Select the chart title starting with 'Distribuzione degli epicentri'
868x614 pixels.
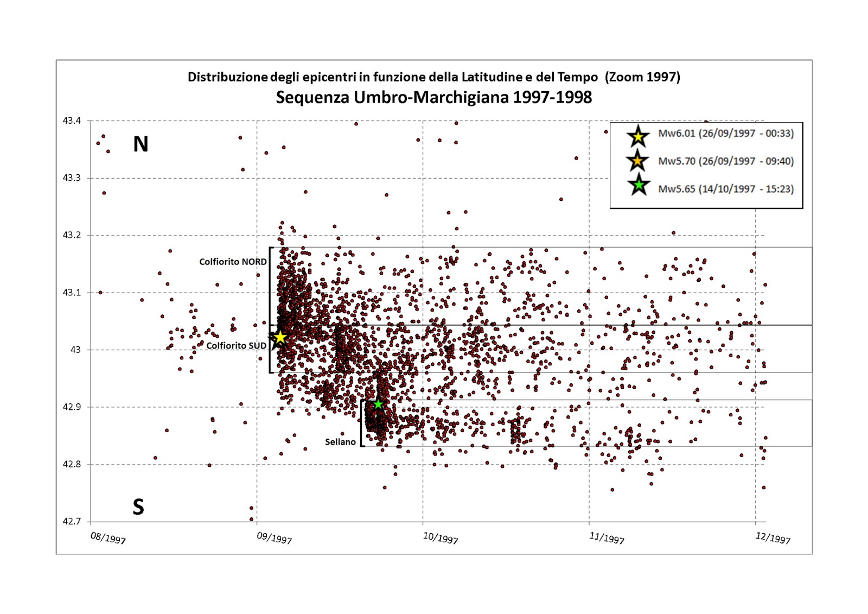tap(434, 77)
